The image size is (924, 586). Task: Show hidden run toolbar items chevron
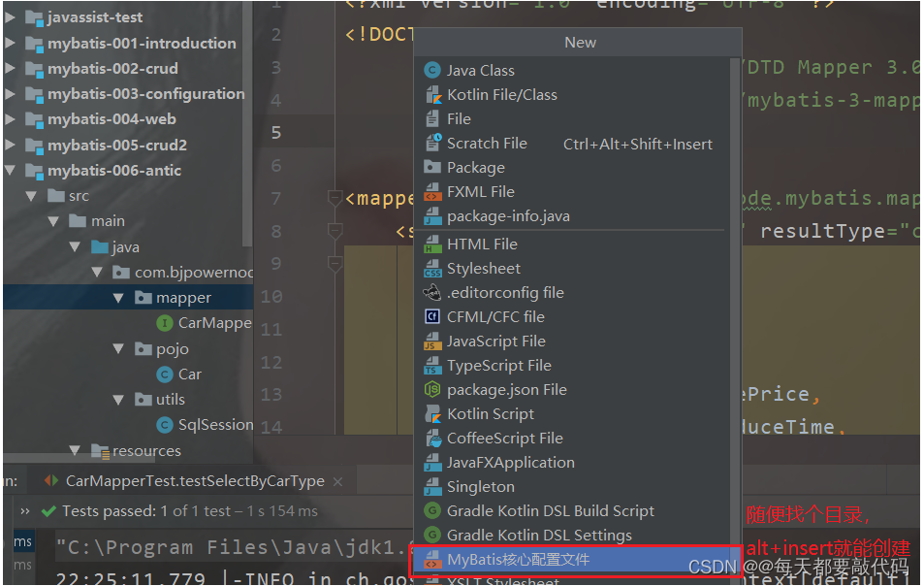(25, 511)
